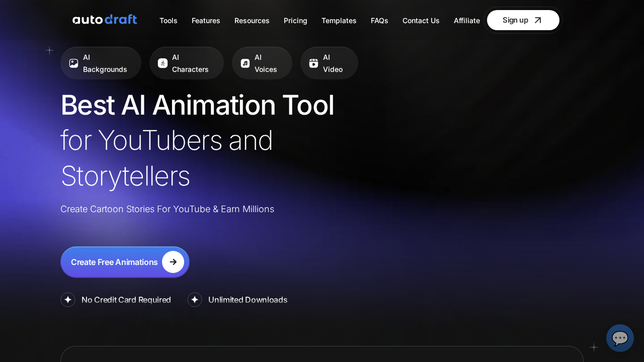Open the FAQs section
Image resolution: width=644 pixels, height=362 pixels.
point(379,21)
